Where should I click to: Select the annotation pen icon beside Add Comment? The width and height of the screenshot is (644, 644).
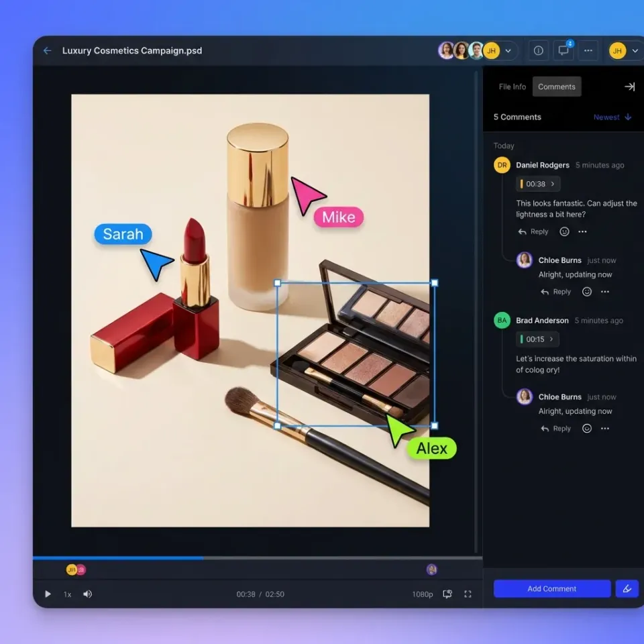[x=627, y=588]
